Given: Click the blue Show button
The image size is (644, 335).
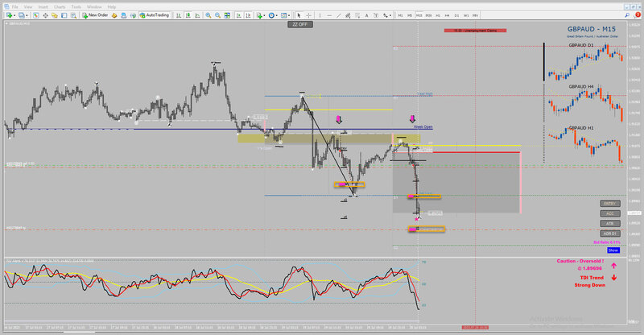Looking at the screenshot, I should pyautogui.click(x=613, y=250).
